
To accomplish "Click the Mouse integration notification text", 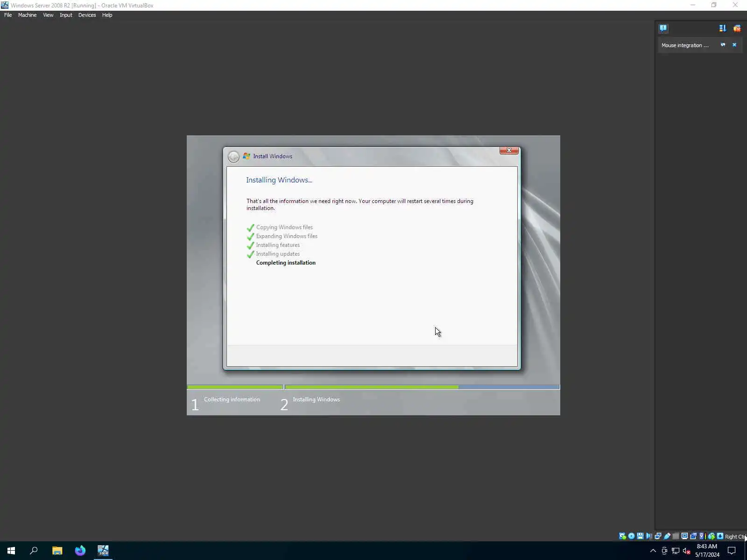I will (685, 45).
